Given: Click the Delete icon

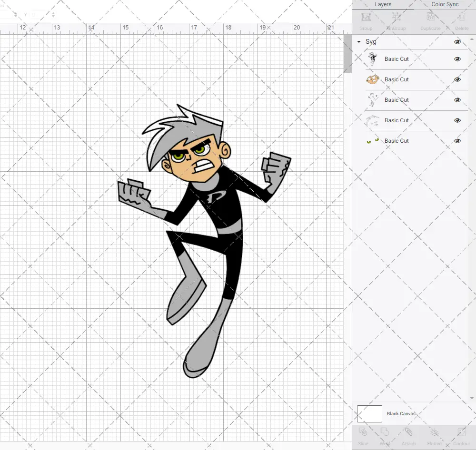Looking at the screenshot, I should pos(461,17).
